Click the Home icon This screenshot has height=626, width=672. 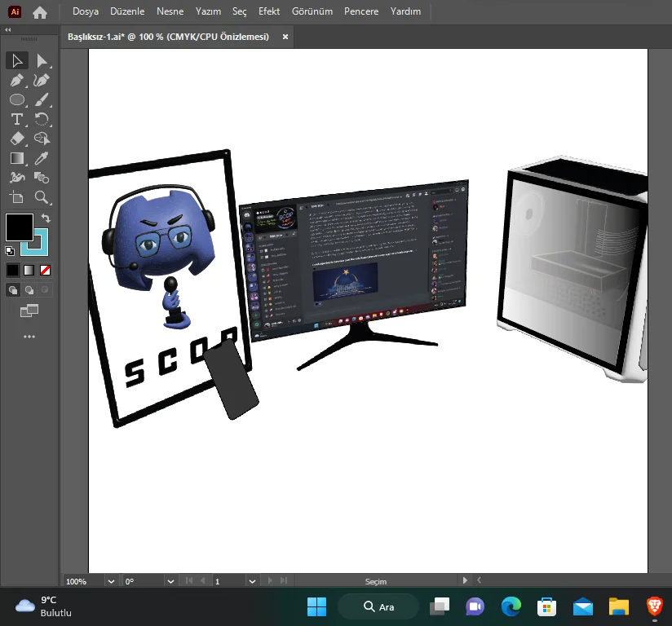40,12
